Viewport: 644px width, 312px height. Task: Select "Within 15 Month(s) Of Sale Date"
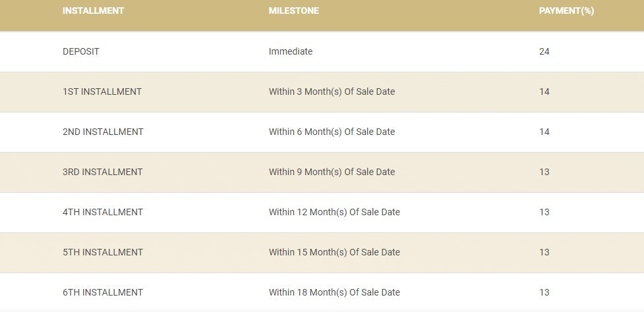point(334,252)
